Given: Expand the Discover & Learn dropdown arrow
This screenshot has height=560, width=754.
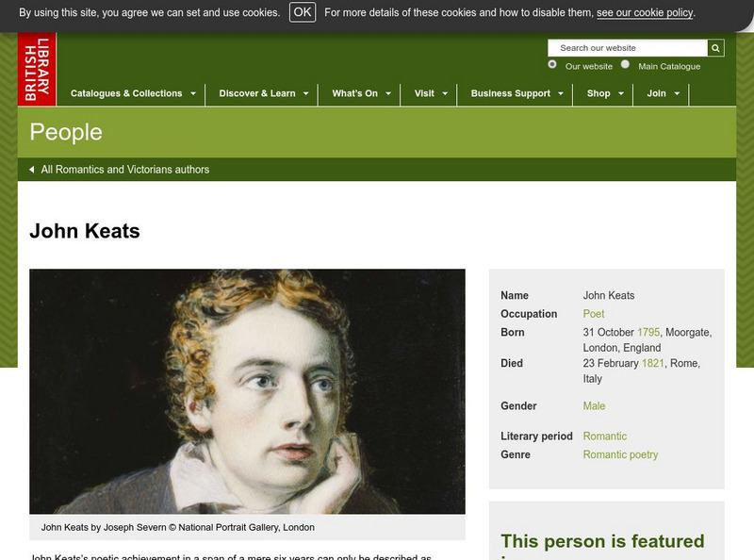Looking at the screenshot, I should point(305,94).
